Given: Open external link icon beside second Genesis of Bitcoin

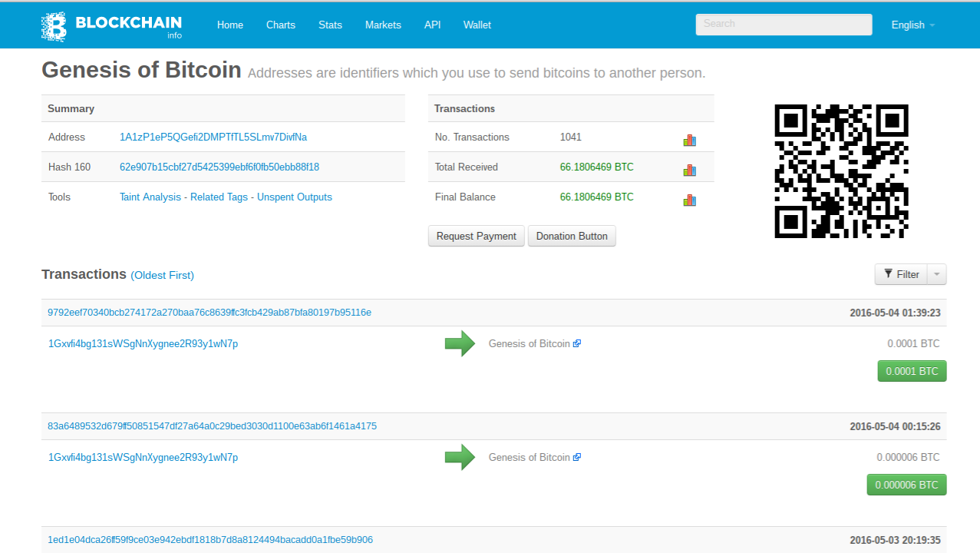Looking at the screenshot, I should 577,457.
